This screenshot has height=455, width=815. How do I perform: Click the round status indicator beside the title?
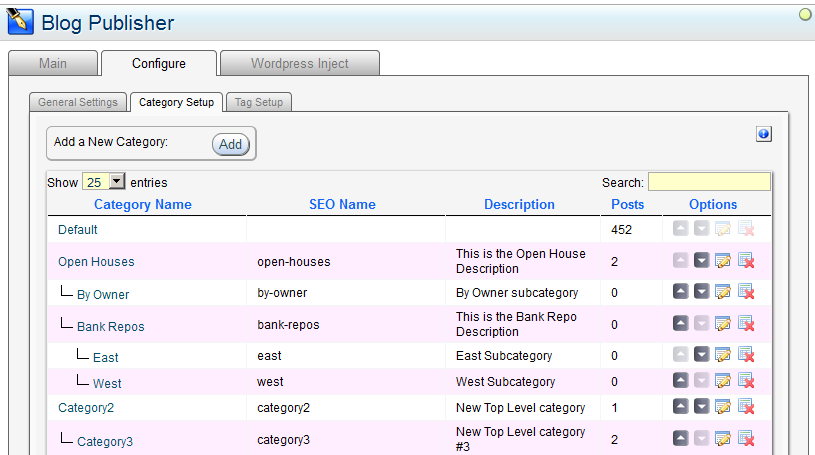coord(805,15)
